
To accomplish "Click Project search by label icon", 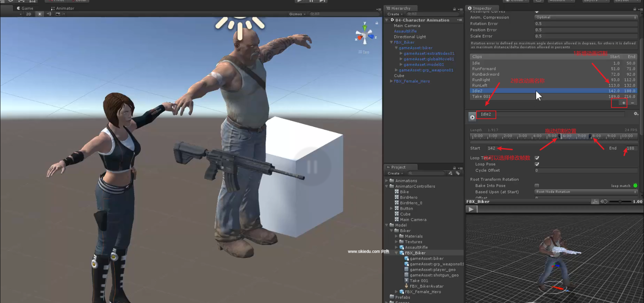I will [x=457, y=173].
